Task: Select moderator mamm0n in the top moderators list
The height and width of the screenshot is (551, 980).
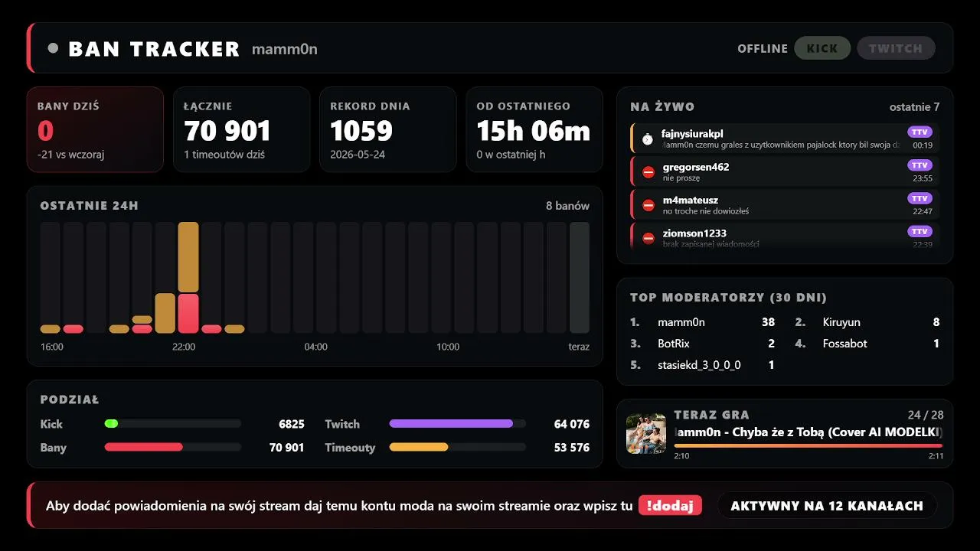Action: [x=681, y=322]
